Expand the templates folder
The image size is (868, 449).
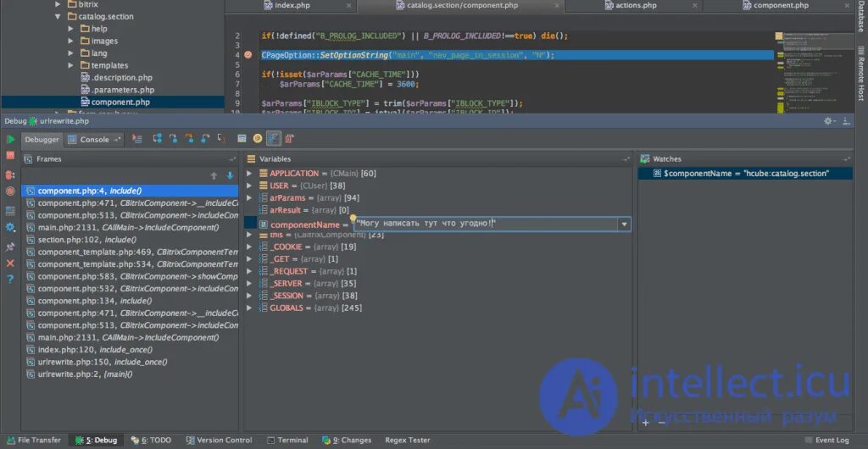[x=71, y=65]
